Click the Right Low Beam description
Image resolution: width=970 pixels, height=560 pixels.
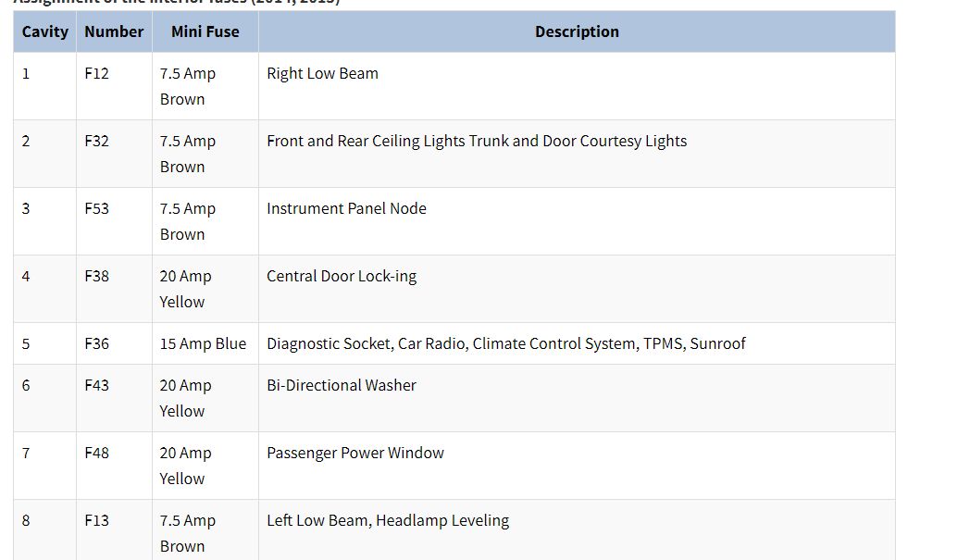click(x=322, y=74)
